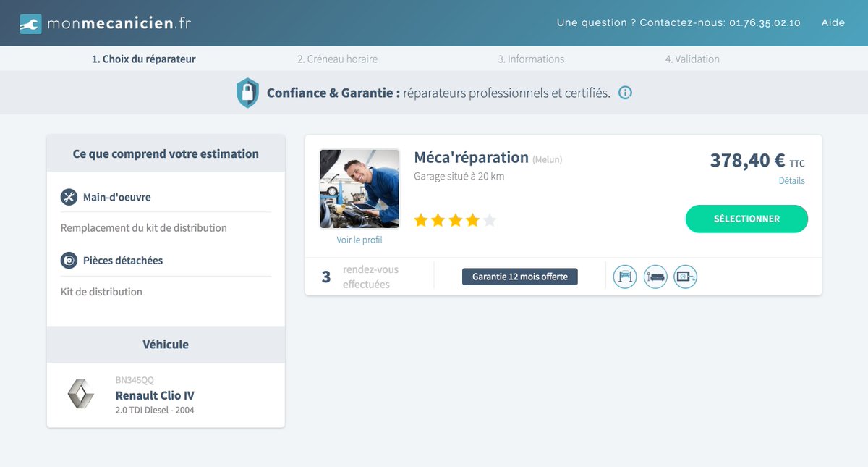
Task: Go to step 1. Choix du réparateur
Action: click(143, 59)
